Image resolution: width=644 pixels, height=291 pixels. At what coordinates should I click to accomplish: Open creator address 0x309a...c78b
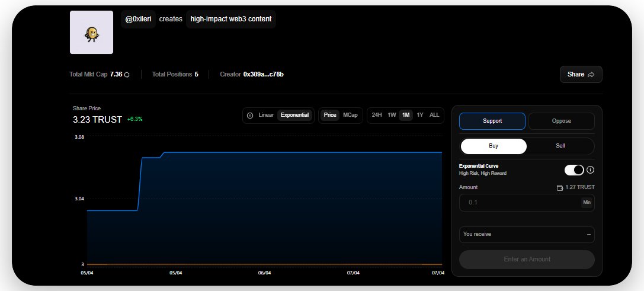tap(263, 75)
